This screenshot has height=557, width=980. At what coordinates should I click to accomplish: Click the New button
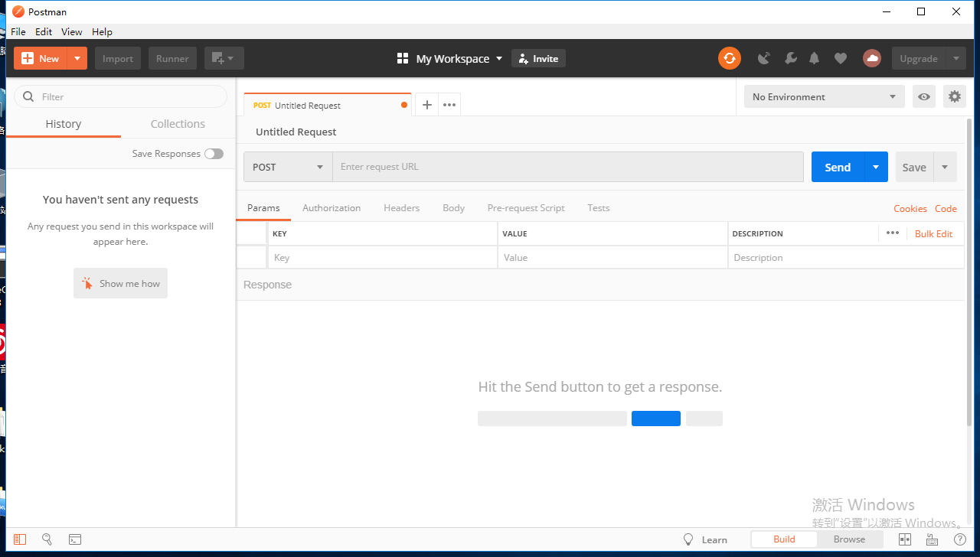(x=41, y=58)
